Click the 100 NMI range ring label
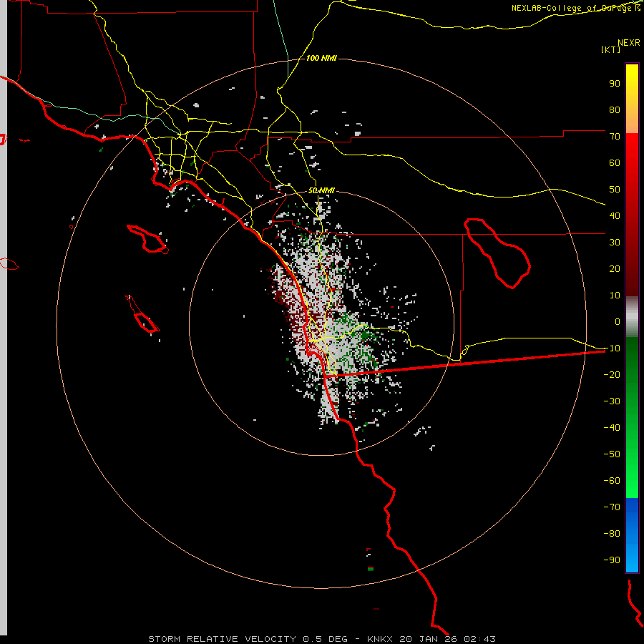 coord(321,58)
